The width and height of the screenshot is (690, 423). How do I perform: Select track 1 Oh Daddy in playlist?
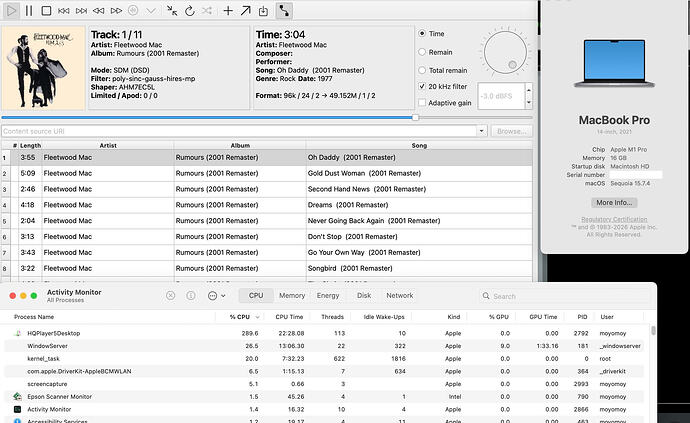point(267,158)
